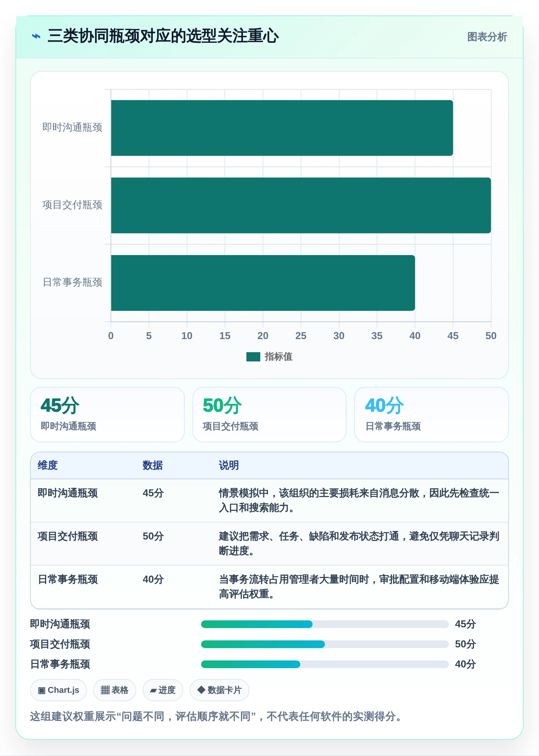Toggle the 指标值 legend color box
The image size is (539, 756).
(x=253, y=357)
